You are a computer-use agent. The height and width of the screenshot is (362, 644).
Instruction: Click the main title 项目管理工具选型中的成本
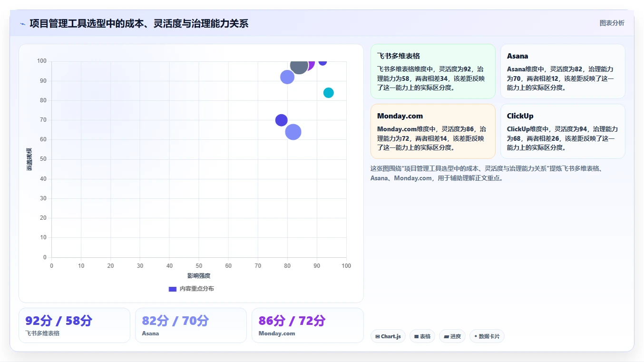click(x=139, y=23)
